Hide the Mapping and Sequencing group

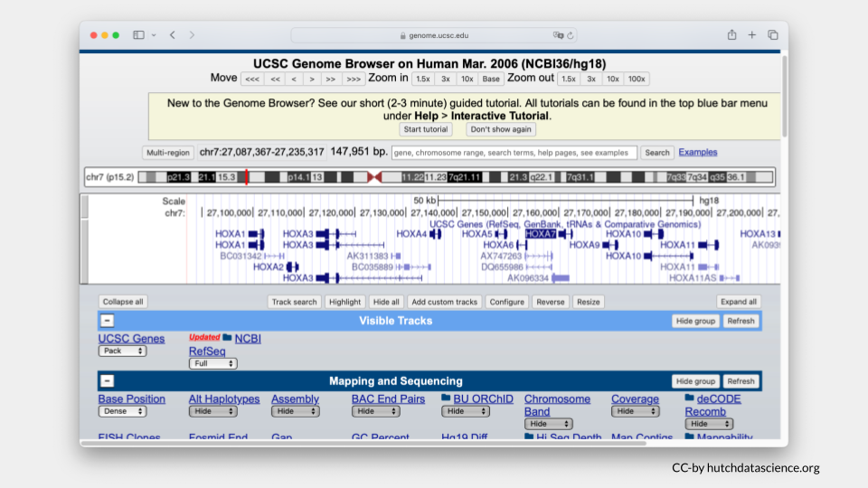(x=695, y=381)
